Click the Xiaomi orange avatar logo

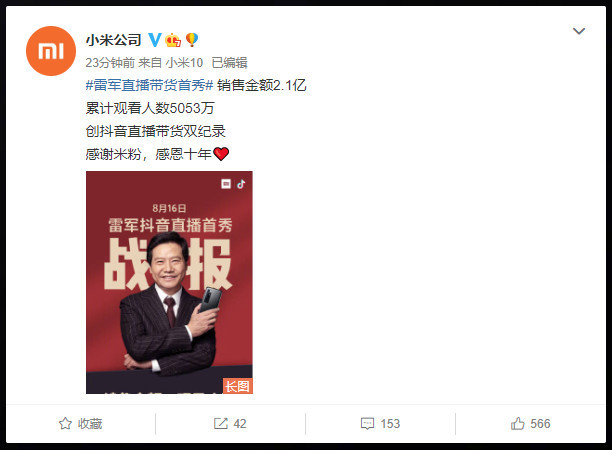point(51,51)
